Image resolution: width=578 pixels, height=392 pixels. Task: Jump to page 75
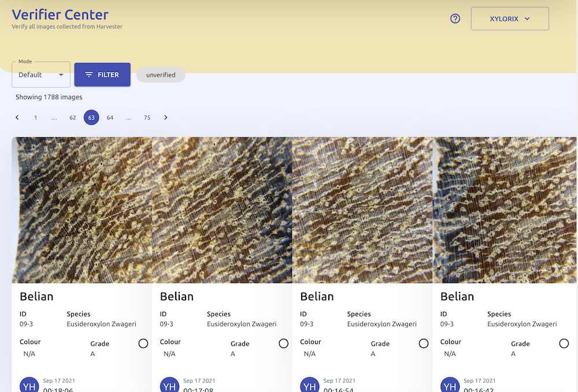pos(147,118)
